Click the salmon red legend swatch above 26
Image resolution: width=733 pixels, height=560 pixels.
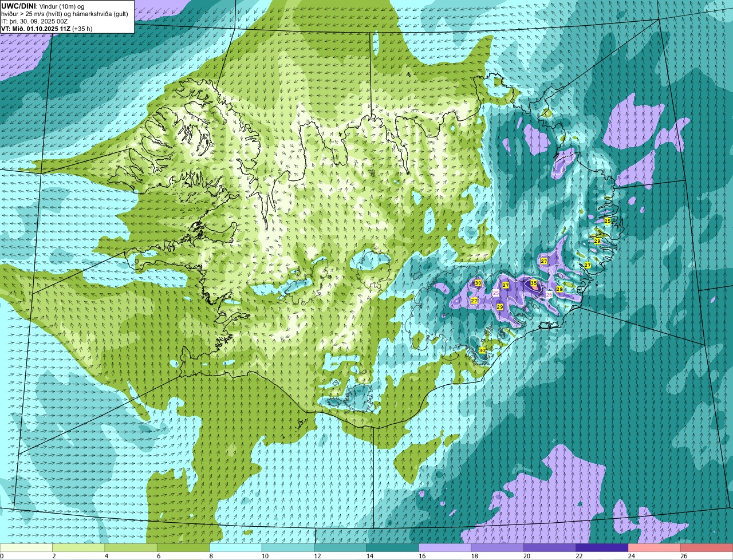(x=707, y=548)
